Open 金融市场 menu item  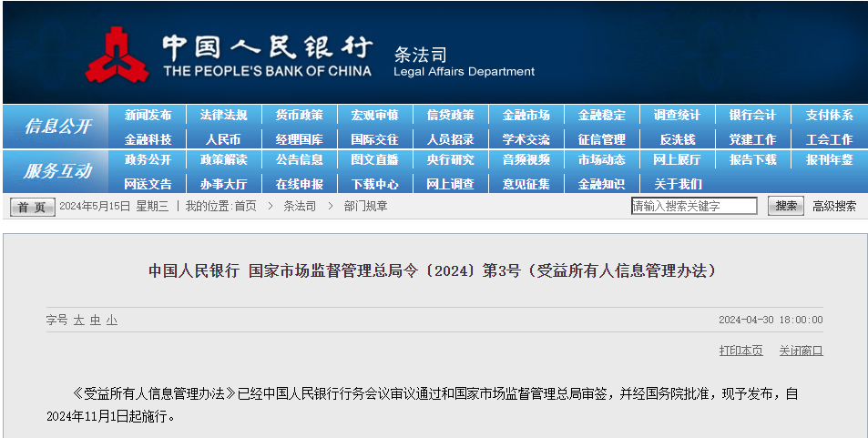[x=526, y=115]
